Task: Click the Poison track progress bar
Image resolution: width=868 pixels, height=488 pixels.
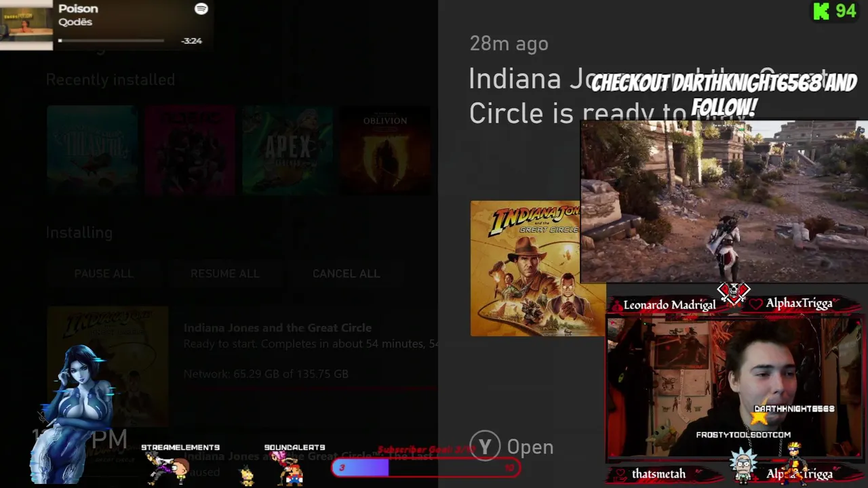Action: coord(111,41)
